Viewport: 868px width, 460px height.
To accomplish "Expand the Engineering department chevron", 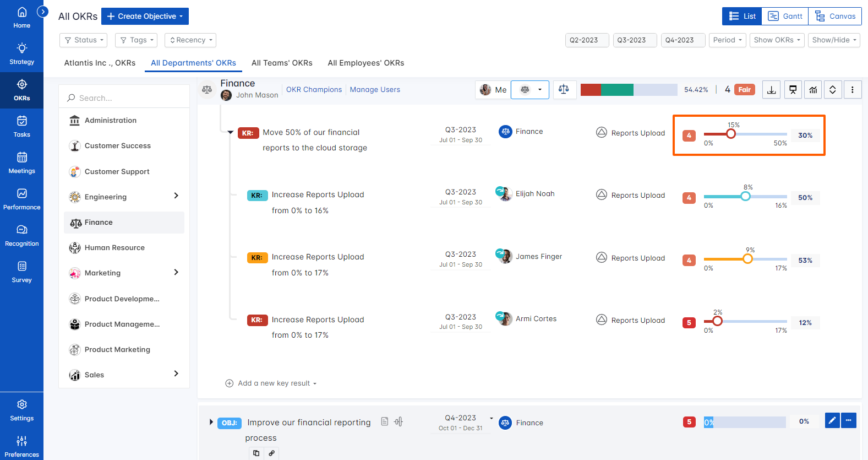I will click(176, 196).
